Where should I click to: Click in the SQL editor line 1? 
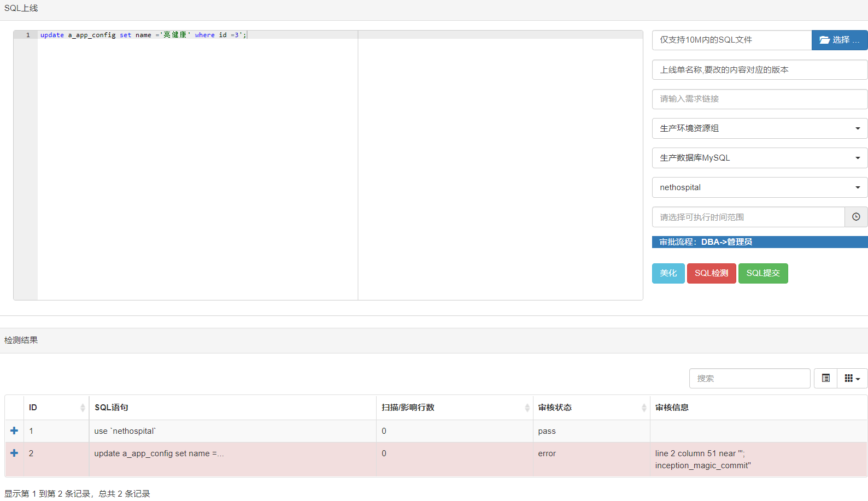click(301, 35)
